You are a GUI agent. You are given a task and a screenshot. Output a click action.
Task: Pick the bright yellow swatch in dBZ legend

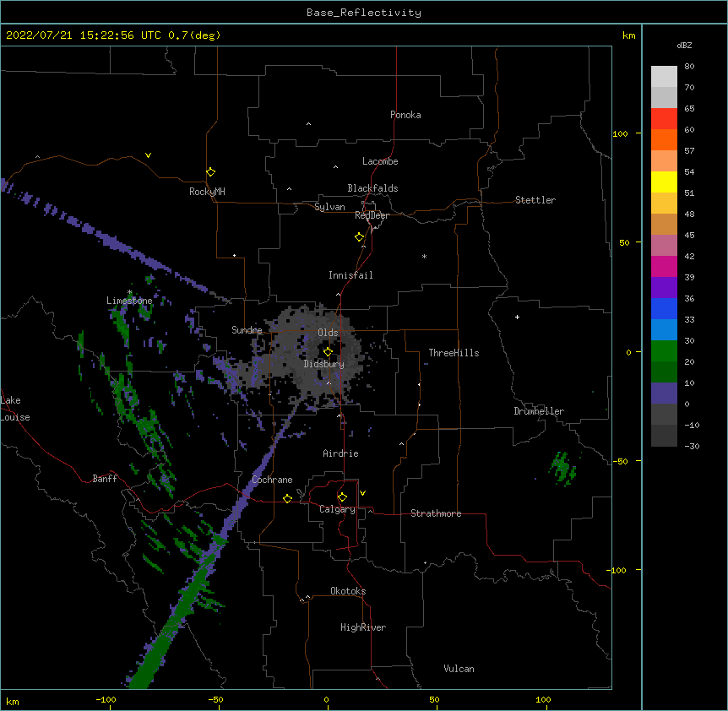[664, 182]
